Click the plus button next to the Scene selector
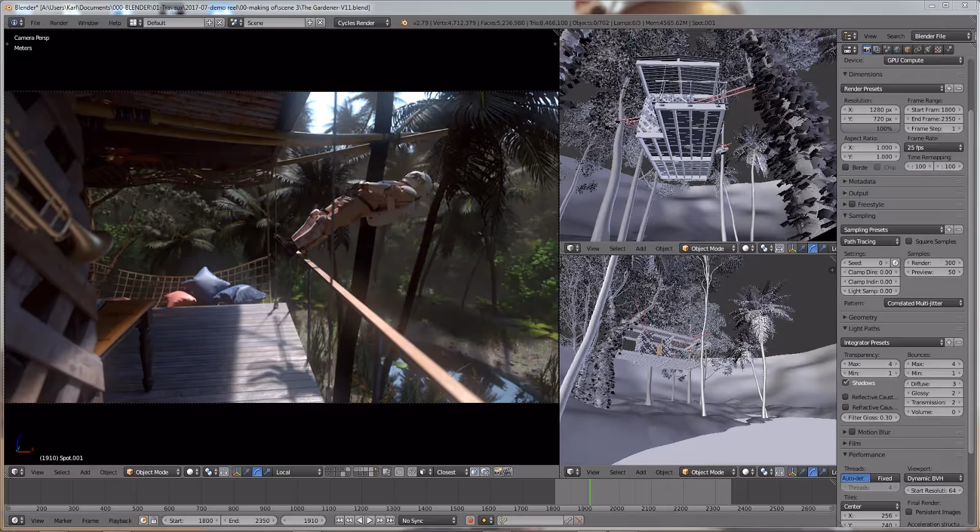980x532 pixels. click(x=310, y=23)
